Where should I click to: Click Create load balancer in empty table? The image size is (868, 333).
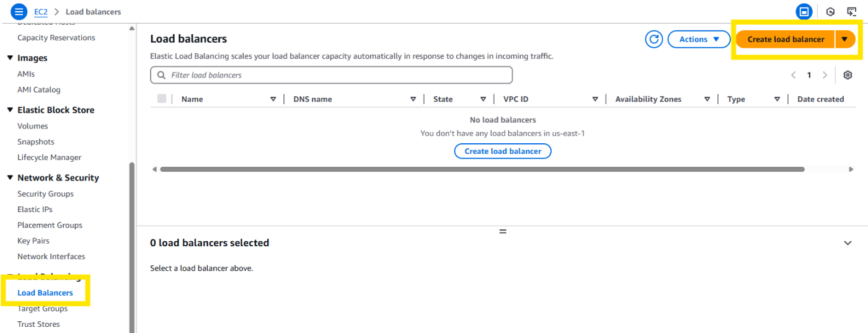503,151
